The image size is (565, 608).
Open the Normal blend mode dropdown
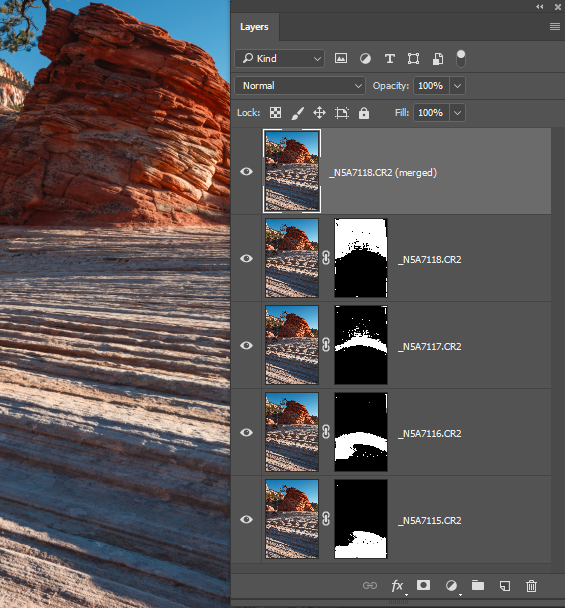point(300,86)
